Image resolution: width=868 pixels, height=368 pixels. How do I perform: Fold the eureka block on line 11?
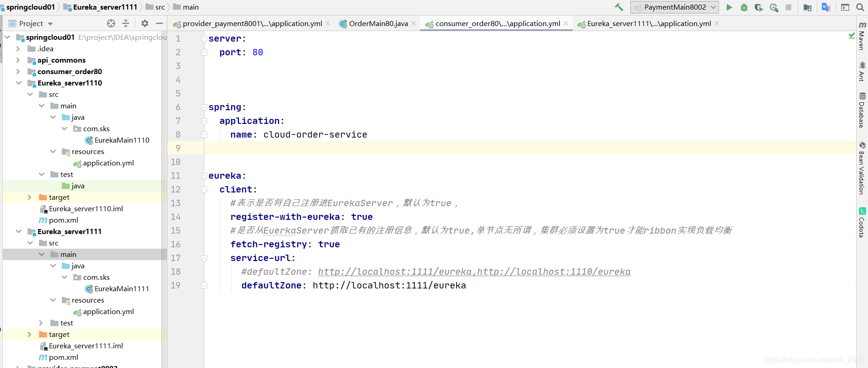204,176
